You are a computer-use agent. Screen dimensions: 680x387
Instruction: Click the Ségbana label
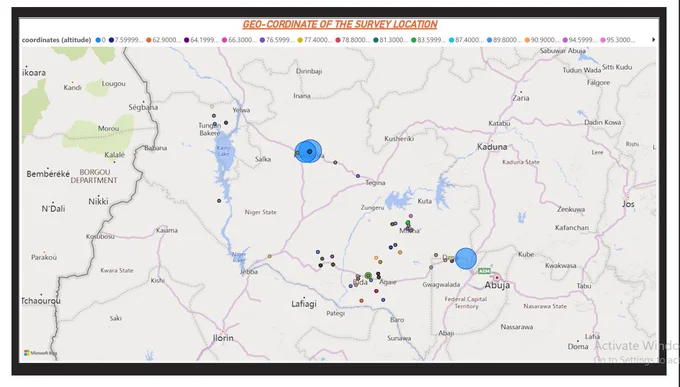[143, 107]
